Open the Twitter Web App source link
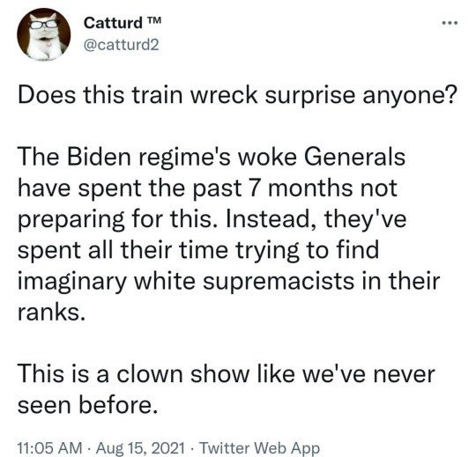Image resolution: width=476 pixels, height=457 pixels. coord(260,447)
